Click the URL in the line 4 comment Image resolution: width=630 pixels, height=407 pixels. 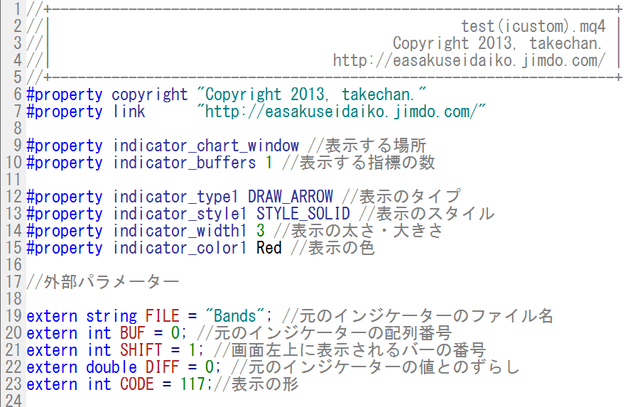tap(469, 61)
